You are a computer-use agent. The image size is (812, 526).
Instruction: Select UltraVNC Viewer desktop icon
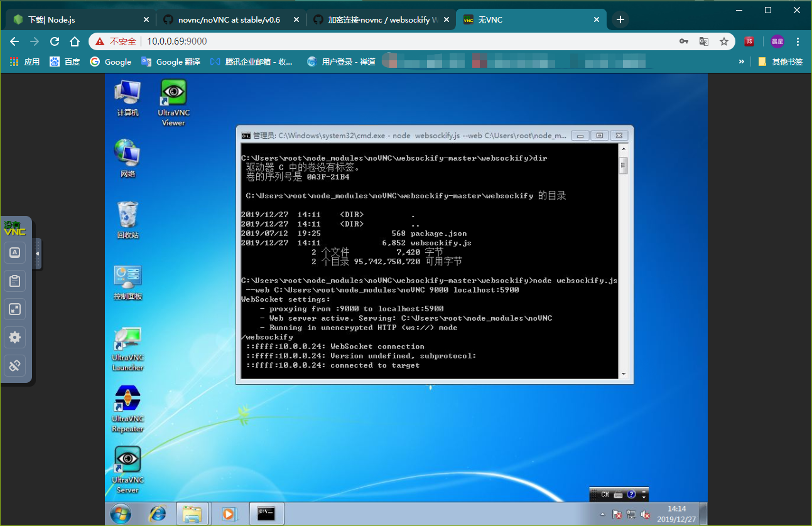tap(173, 103)
